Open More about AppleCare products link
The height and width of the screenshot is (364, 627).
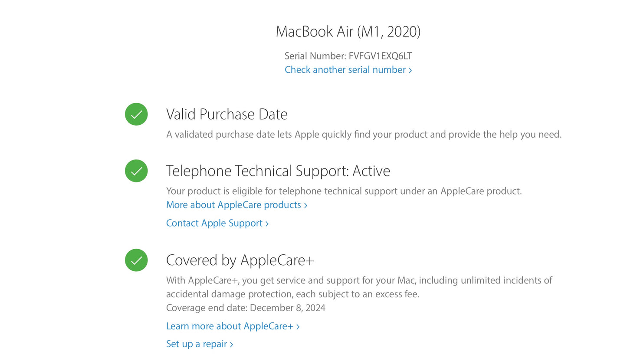pos(233,205)
